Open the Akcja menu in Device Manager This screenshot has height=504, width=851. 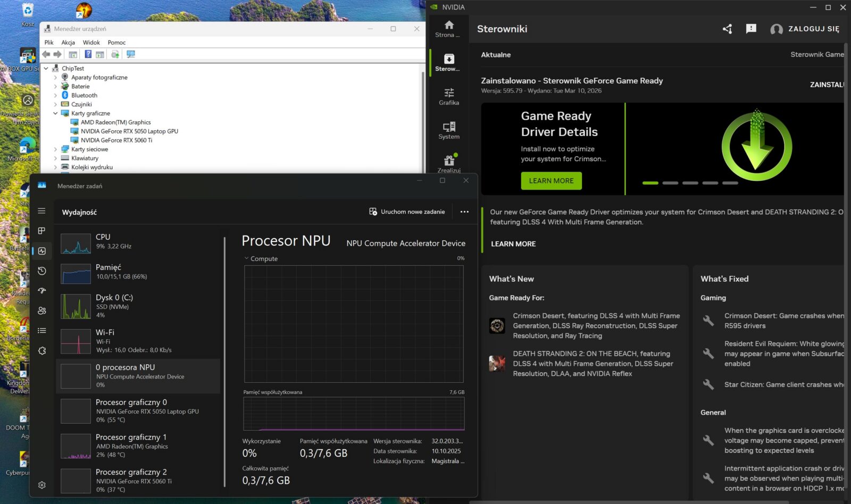click(68, 43)
